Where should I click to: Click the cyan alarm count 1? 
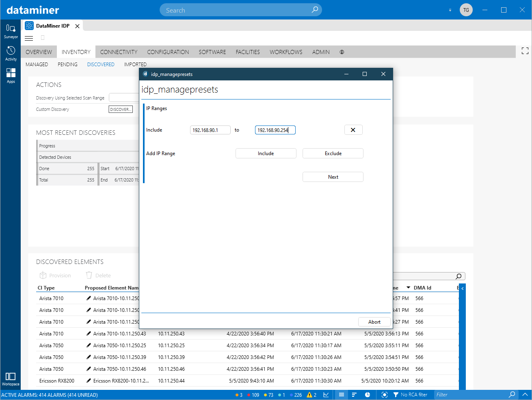click(281, 395)
